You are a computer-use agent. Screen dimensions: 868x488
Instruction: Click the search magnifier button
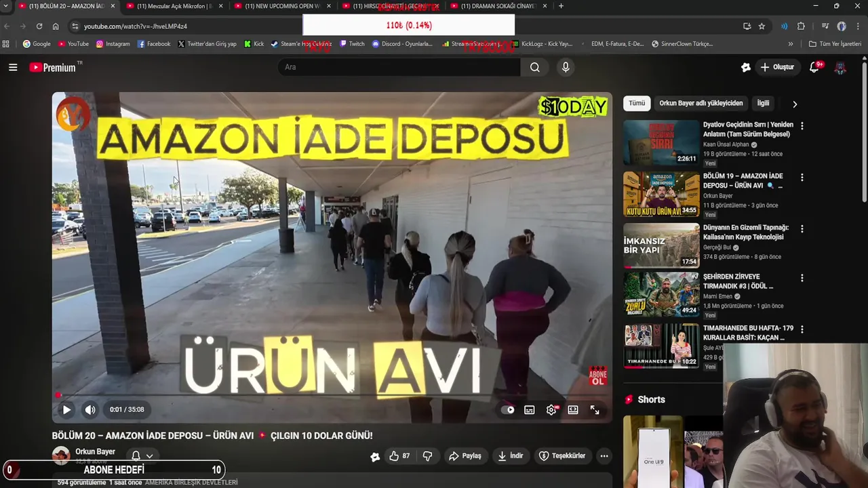pos(535,67)
